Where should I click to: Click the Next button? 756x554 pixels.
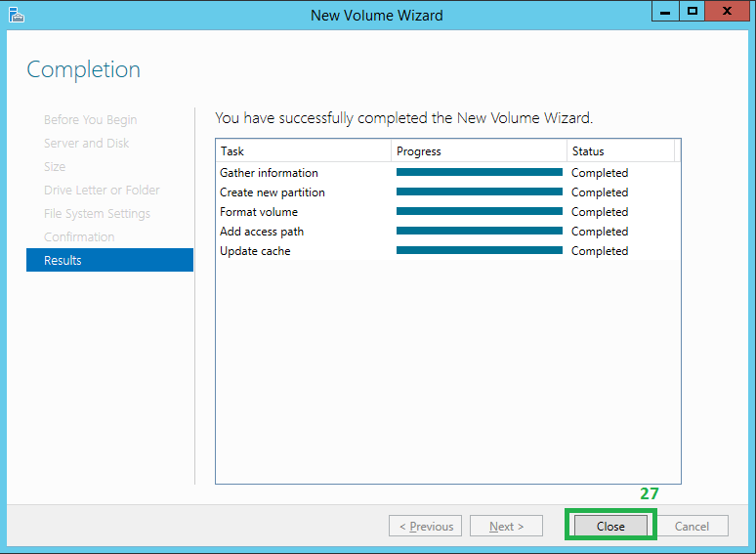coord(506,526)
